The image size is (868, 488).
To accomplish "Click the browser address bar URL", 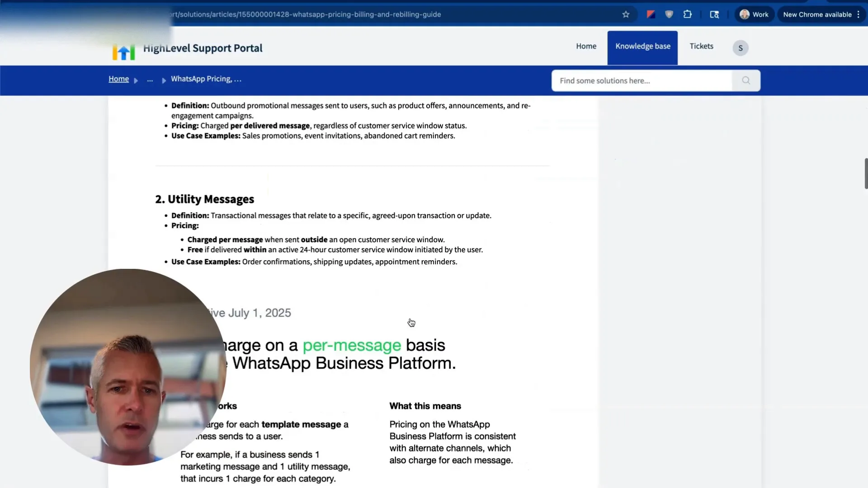I will (x=306, y=14).
